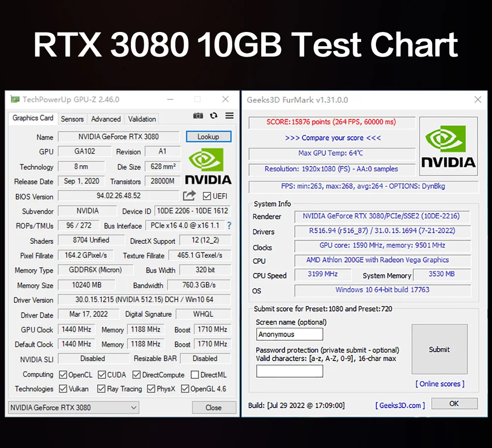Switch to the Advanced tab
This screenshot has width=492, height=448.
[x=106, y=119]
